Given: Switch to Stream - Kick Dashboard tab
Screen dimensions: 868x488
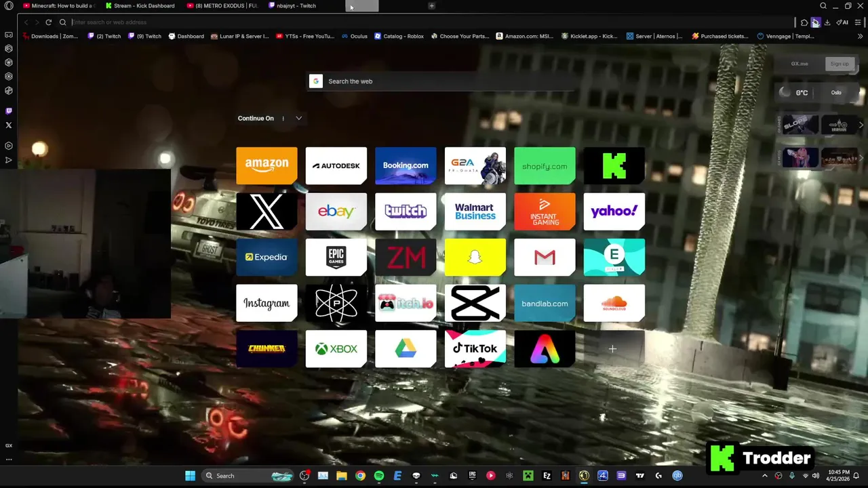Looking at the screenshot, I should point(140,6).
